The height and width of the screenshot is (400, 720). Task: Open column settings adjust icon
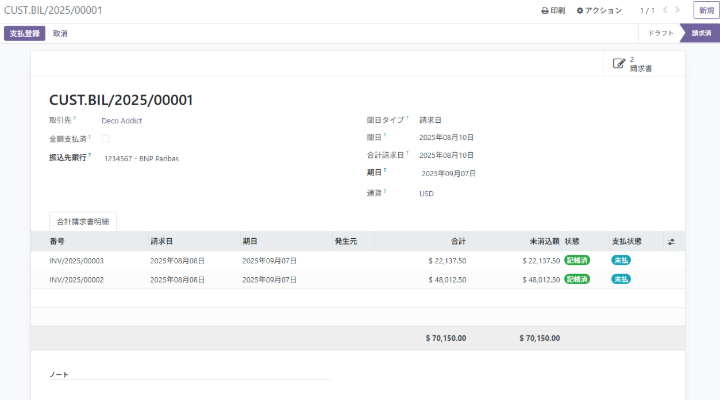pos(671,241)
